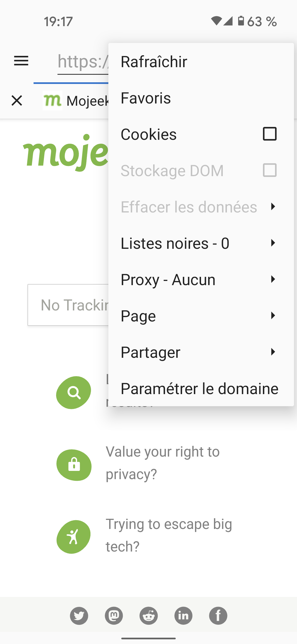The height and width of the screenshot is (644, 297).
Task: Open Favoris from the menu
Action: coord(146,98)
